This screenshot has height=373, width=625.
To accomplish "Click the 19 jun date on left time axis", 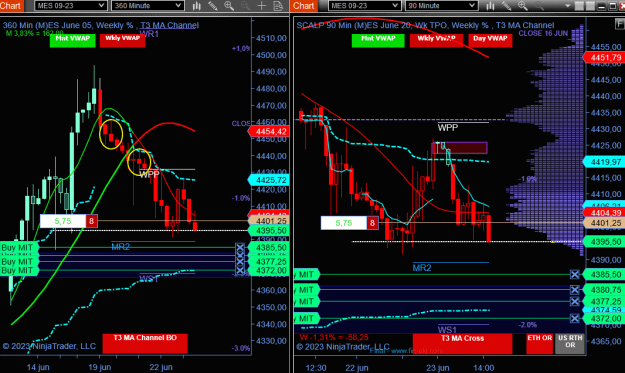I will 100,367.
